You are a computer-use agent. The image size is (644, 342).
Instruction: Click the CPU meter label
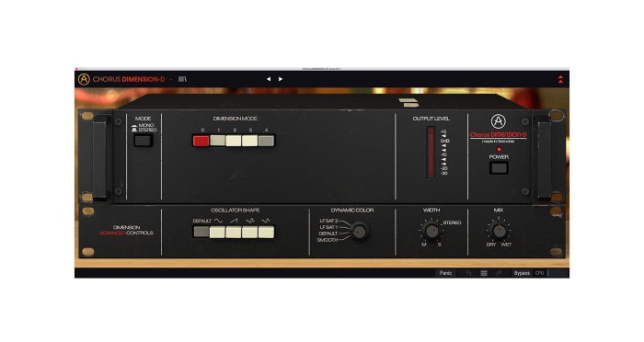[540, 273]
